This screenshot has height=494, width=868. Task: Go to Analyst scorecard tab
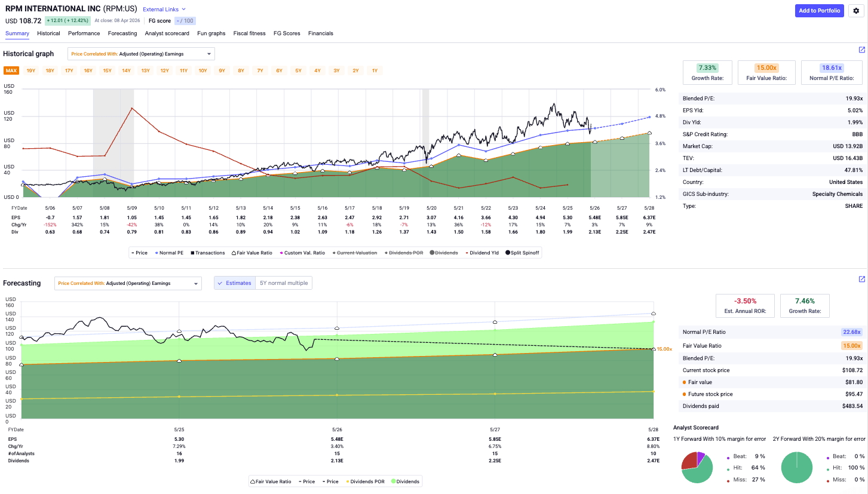click(x=167, y=33)
